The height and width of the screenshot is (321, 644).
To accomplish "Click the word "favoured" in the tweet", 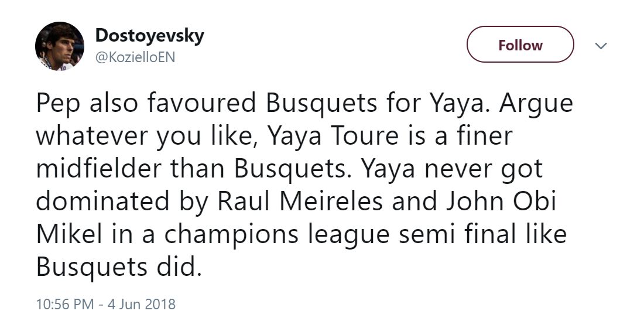I will [x=204, y=104].
